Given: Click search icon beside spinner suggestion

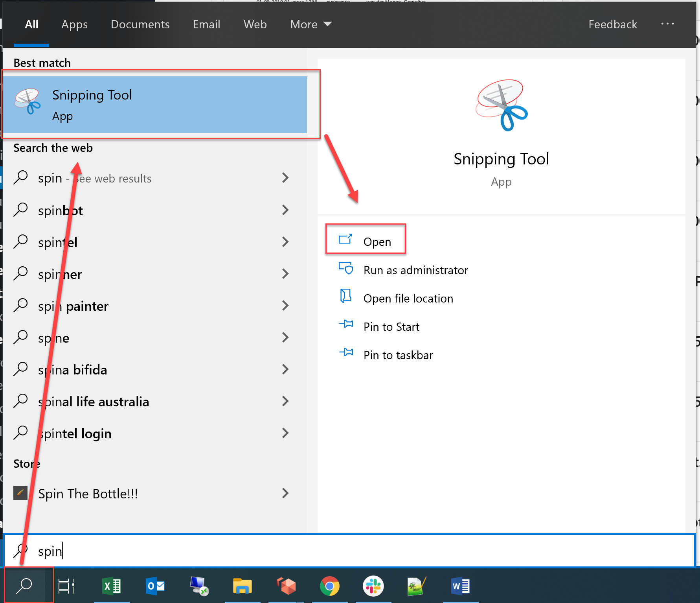Looking at the screenshot, I should click(x=20, y=273).
